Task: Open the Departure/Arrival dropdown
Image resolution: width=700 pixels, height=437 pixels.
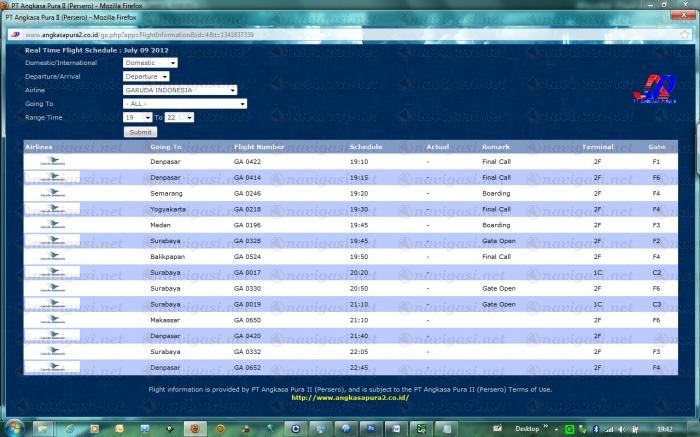Action: point(146,76)
